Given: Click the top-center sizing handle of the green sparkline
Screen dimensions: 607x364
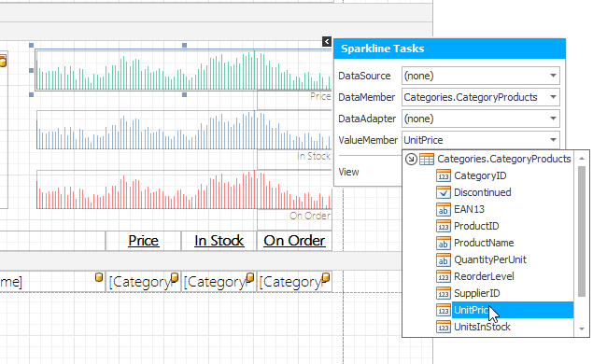Looking at the screenshot, I should point(184,45).
